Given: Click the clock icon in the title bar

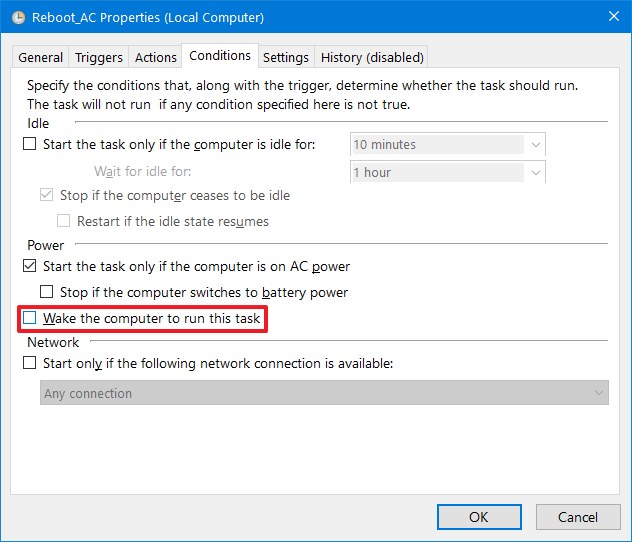Looking at the screenshot, I should coord(17,17).
